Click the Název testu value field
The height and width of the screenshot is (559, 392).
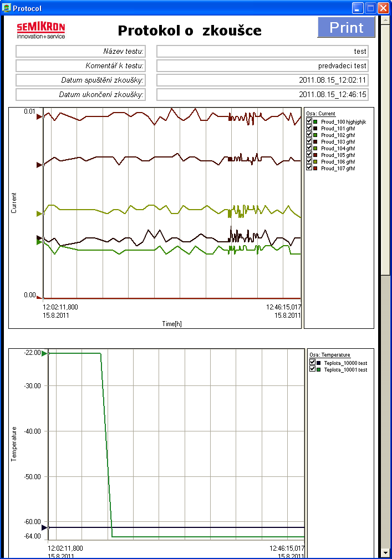[x=262, y=52]
